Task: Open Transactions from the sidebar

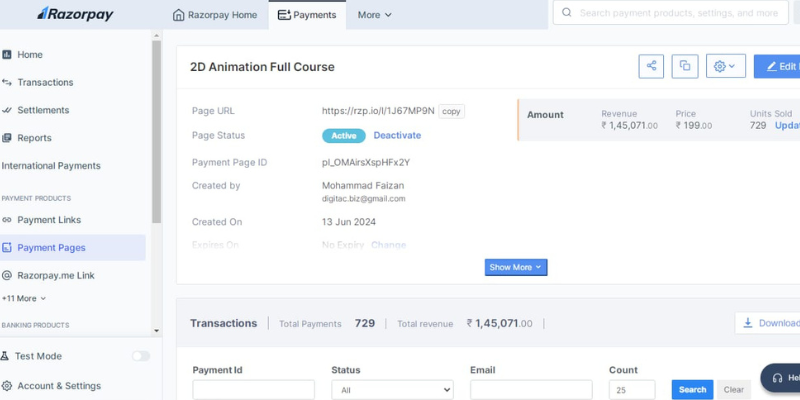Action: (x=45, y=82)
